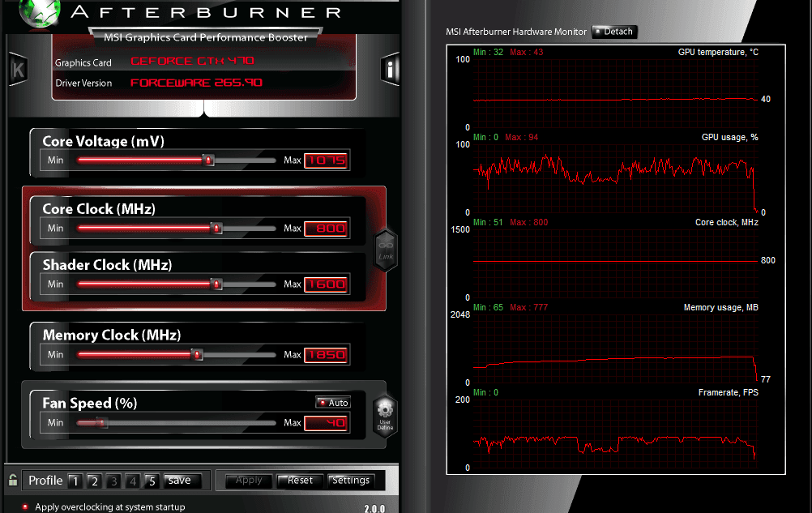
Task: Click the MSI Afterburner dragon logo
Action: coord(40,13)
